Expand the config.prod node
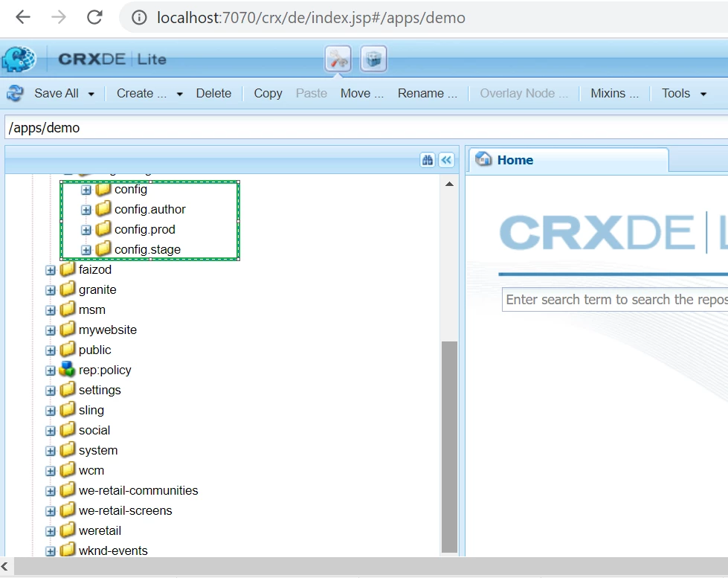This screenshot has width=728, height=578. [x=86, y=230]
